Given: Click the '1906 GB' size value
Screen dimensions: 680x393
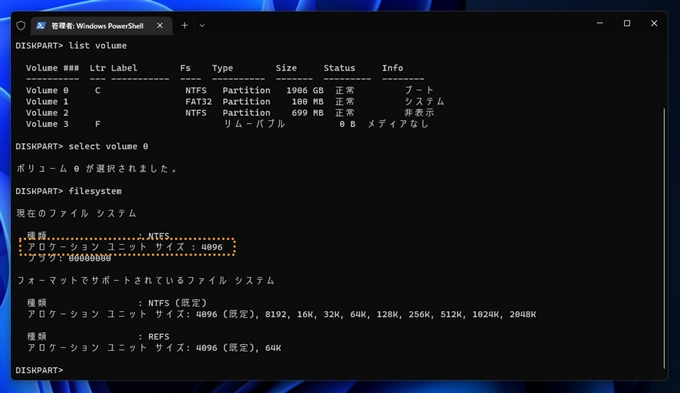Looking at the screenshot, I should tap(305, 90).
